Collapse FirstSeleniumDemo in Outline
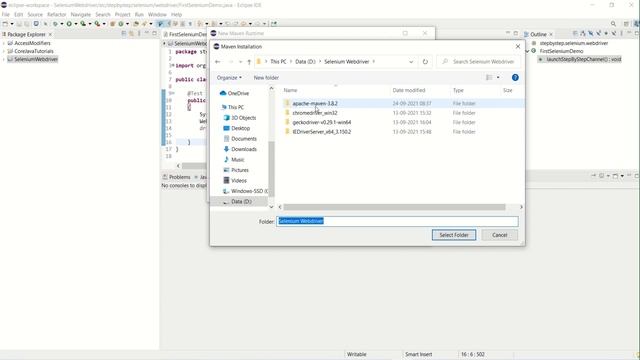The width and height of the screenshot is (640, 360). tap(528, 51)
